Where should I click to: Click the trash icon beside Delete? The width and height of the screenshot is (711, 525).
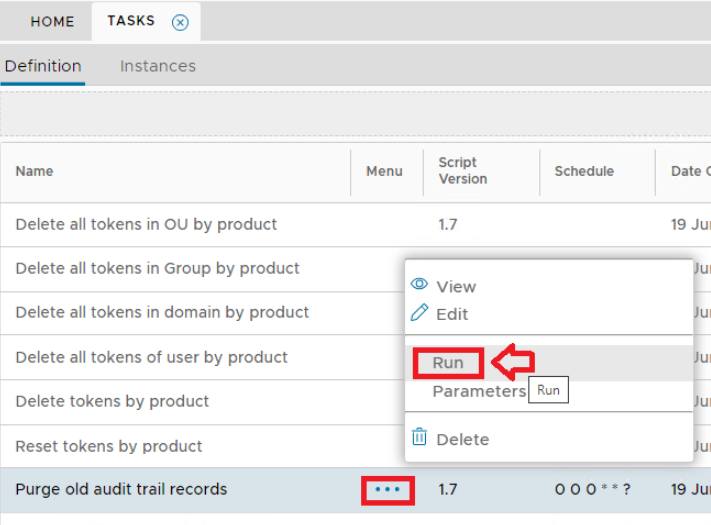(420, 438)
